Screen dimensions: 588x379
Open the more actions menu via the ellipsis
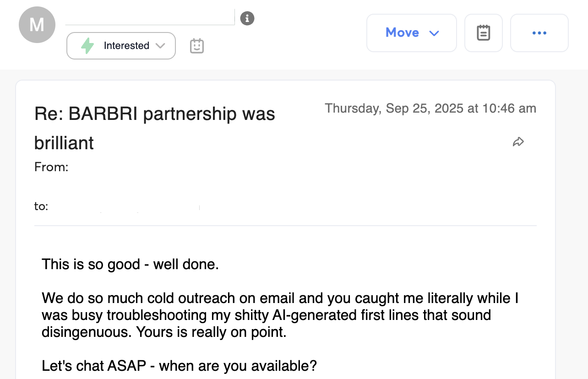click(x=539, y=32)
